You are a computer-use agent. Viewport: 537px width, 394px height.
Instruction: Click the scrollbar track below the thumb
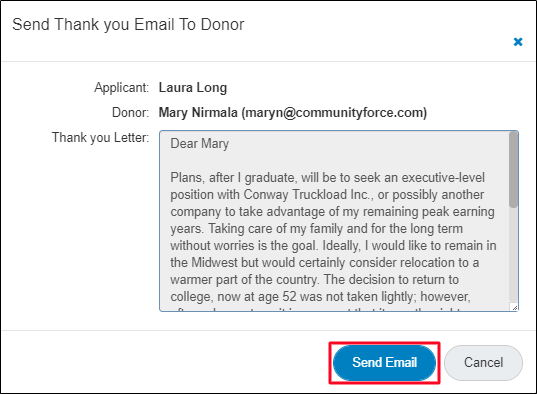[513, 255]
